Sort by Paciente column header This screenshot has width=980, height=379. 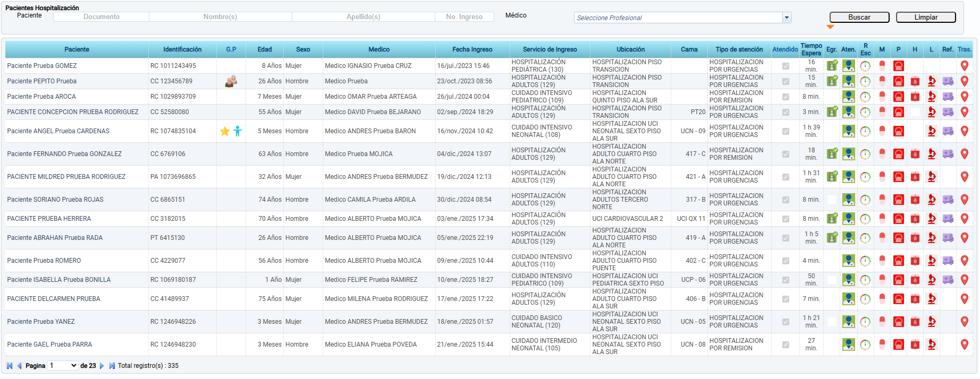pyautogui.click(x=77, y=49)
